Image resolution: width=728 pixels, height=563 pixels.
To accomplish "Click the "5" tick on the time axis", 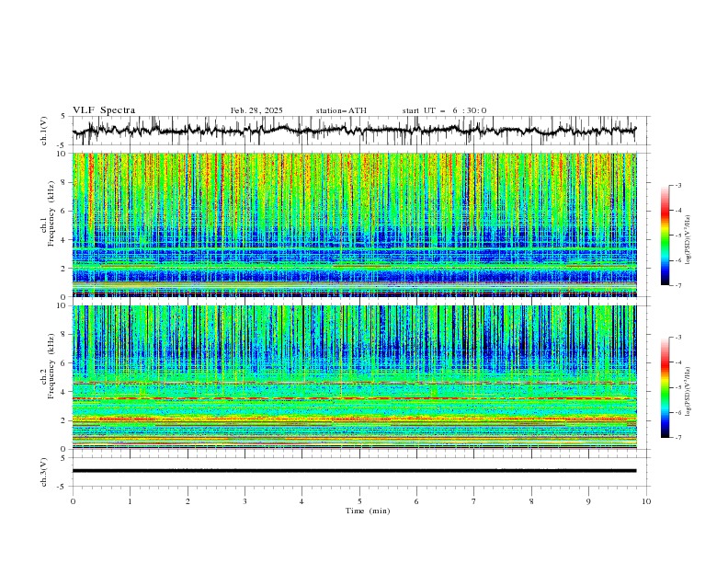I will [359, 501].
